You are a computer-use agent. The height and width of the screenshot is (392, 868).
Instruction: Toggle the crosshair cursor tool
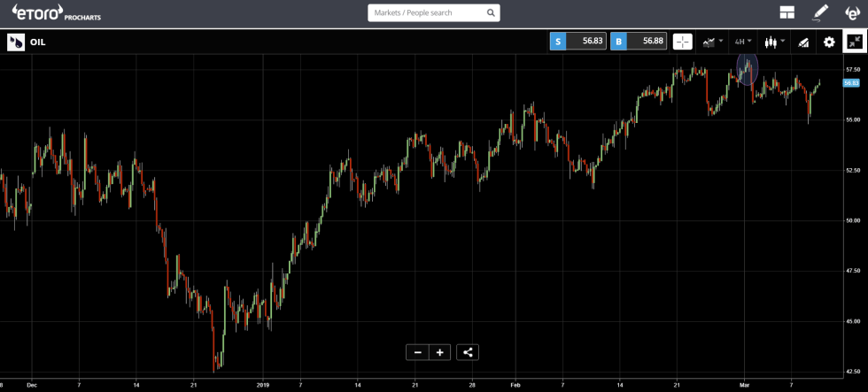tap(683, 42)
